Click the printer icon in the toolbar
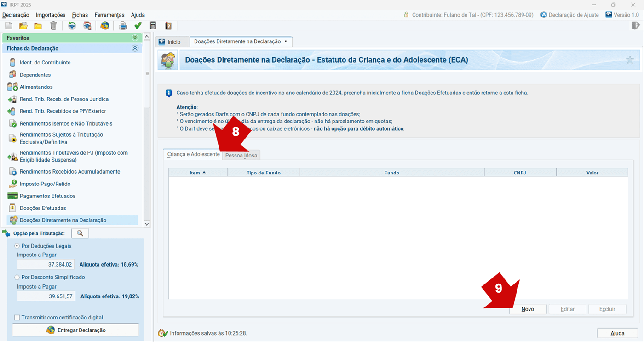This screenshot has height=342, width=644. click(x=123, y=26)
